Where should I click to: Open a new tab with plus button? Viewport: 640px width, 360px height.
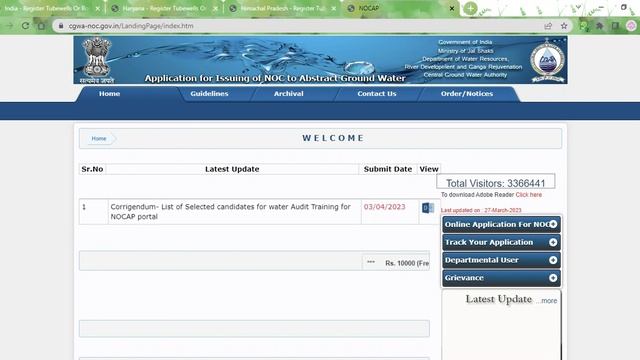(470, 8)
